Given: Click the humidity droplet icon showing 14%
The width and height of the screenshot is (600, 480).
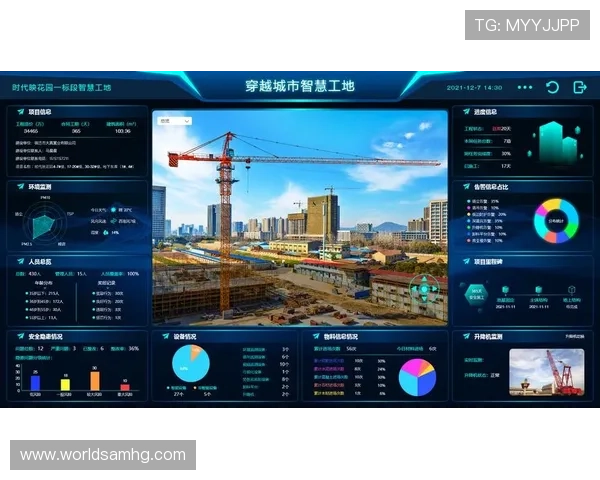Looking at the screenshot, I should [106, 232].
